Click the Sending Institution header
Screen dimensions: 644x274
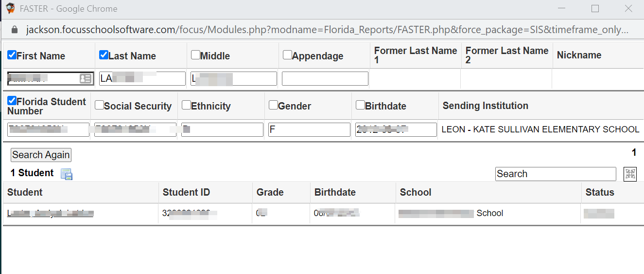pos(485,106)
